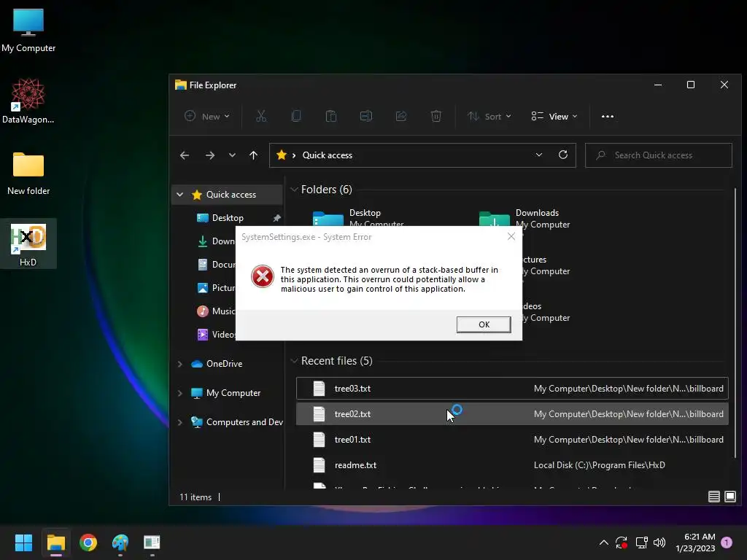Viewport: 747px width, 560px height.
Task: Click the Delete trash icon
Action: (x=436, y=116)
